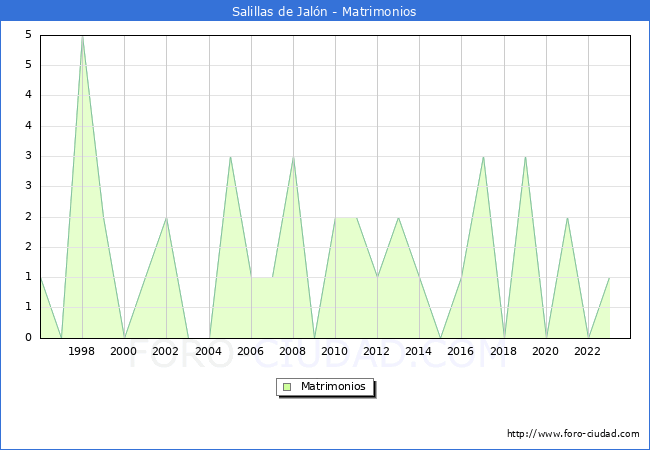Click the 2000 x-axis year label
Screen dimensions: 650x450
[x=123, y=351]
